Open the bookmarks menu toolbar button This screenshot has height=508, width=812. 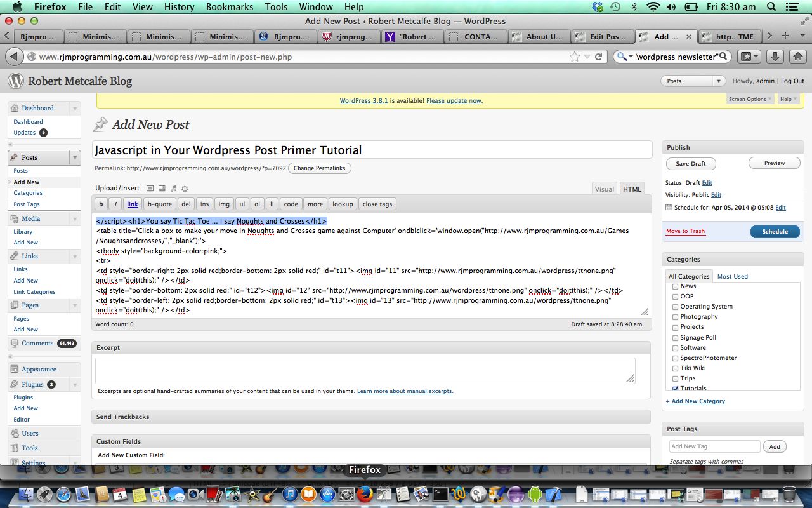pos(748,57)
